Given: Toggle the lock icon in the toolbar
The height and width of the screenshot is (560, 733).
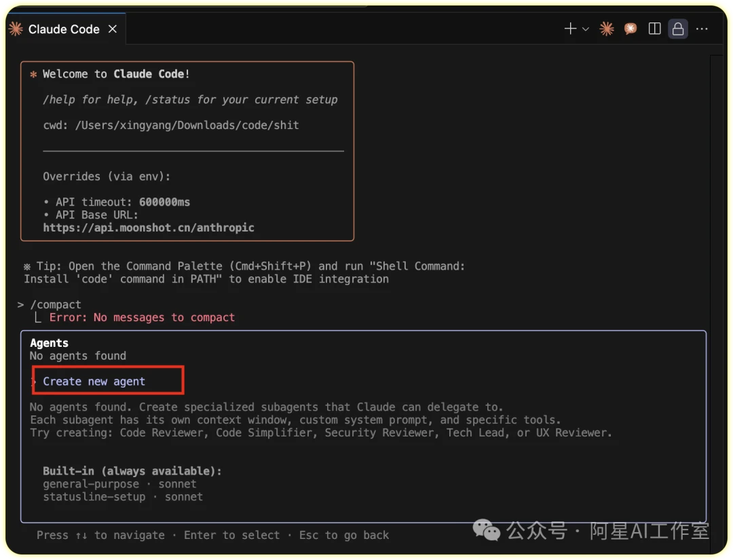Looking at the screenshot, I should pyautogui.click(x=678, y=29).
